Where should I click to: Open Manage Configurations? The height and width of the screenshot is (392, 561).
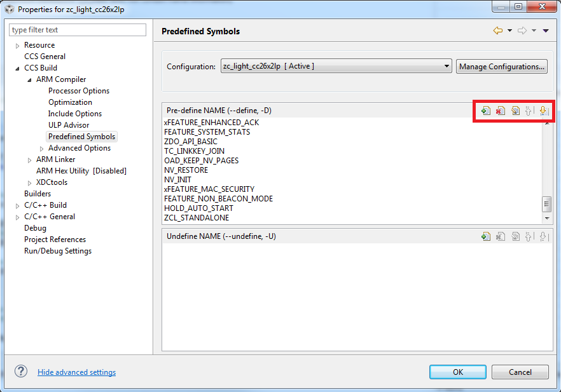click(501, 66)
